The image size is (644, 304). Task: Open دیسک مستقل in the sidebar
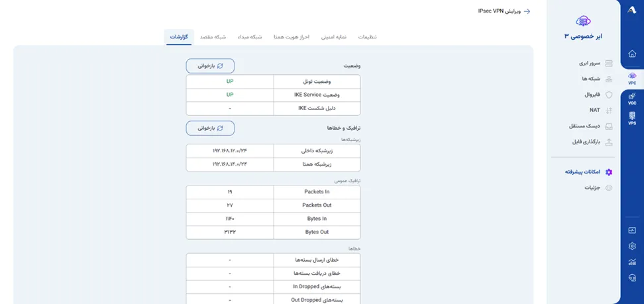tap(583, 127)
